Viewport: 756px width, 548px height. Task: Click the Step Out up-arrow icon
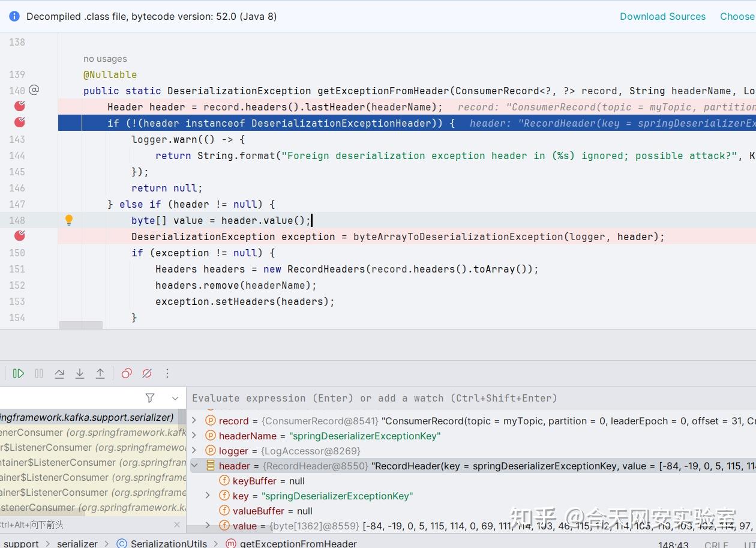(100, 373)
